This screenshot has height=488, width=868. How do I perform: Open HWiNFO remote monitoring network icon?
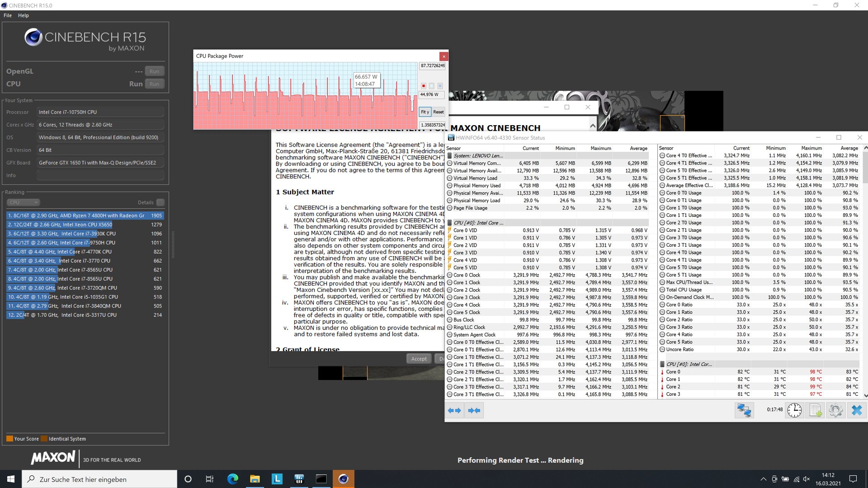point(744,410)
